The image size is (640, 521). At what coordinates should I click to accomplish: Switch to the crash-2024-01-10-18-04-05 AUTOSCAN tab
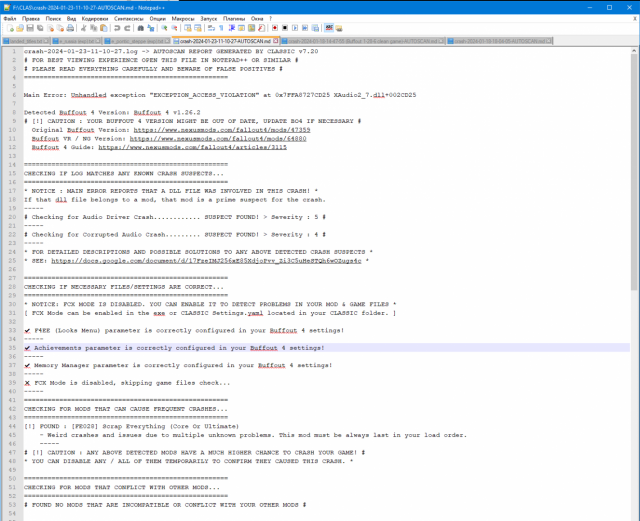click(499, 41)
